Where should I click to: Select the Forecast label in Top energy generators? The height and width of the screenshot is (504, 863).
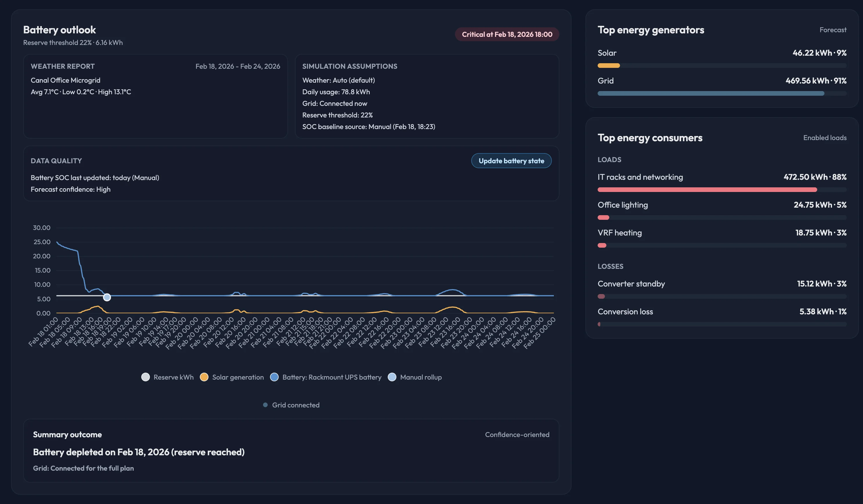click(833, 30)
